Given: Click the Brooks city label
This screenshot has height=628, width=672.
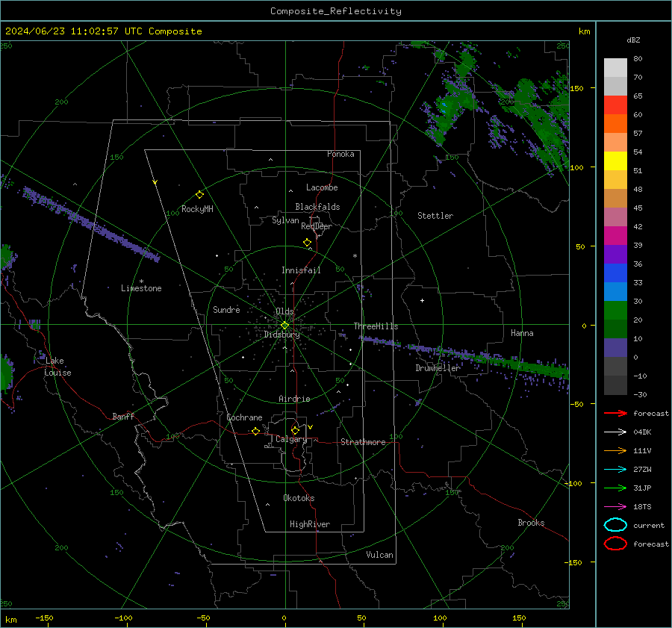Looking at the screenshot, I should (x=531, y=523).
